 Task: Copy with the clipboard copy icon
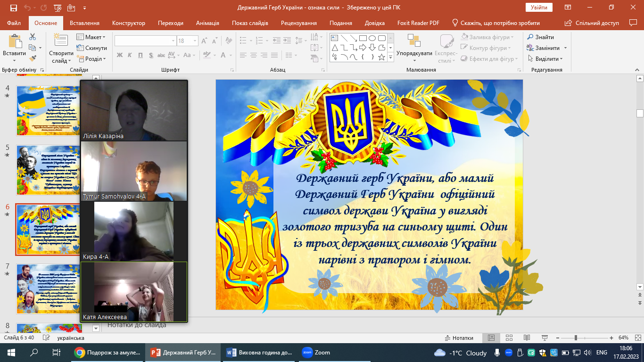(33, 48)
